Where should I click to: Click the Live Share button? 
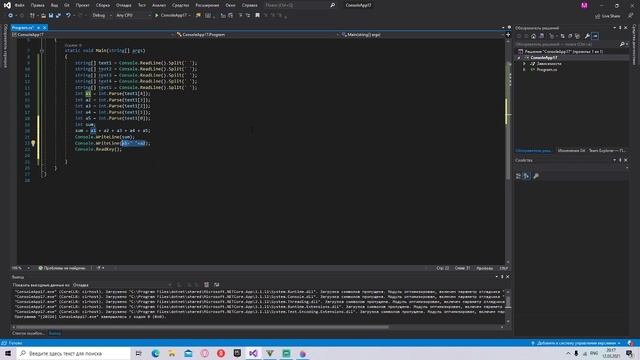pyautogui.click(x=608, y=16)
